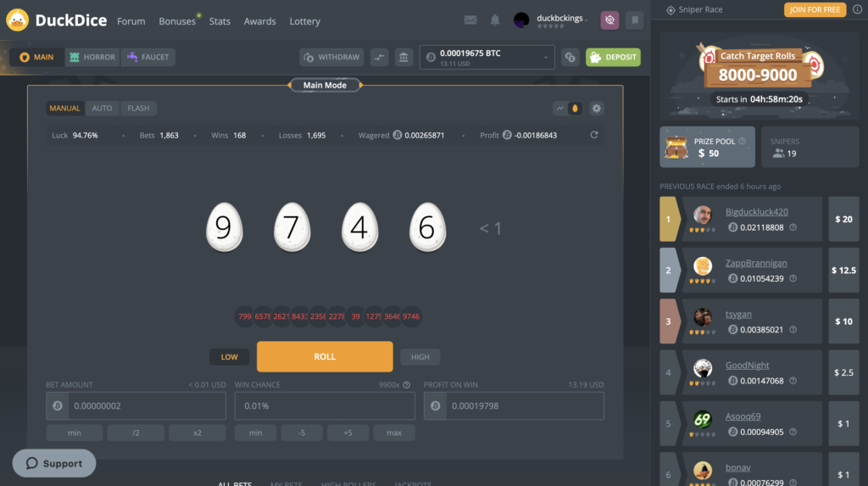
Task: Open Bigduckluck420's profile link
Action: (x=757, y=212)
